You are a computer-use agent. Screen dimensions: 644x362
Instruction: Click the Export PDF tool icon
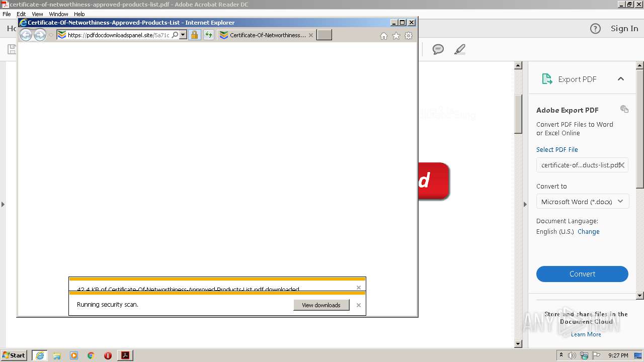tap(547, 79)
